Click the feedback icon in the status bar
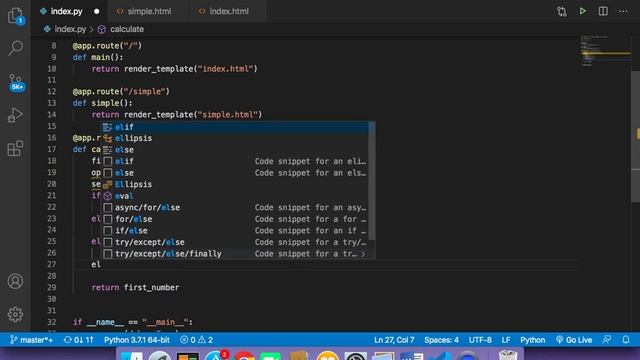Viewport: 640px width, 360px height. point(607,340)
